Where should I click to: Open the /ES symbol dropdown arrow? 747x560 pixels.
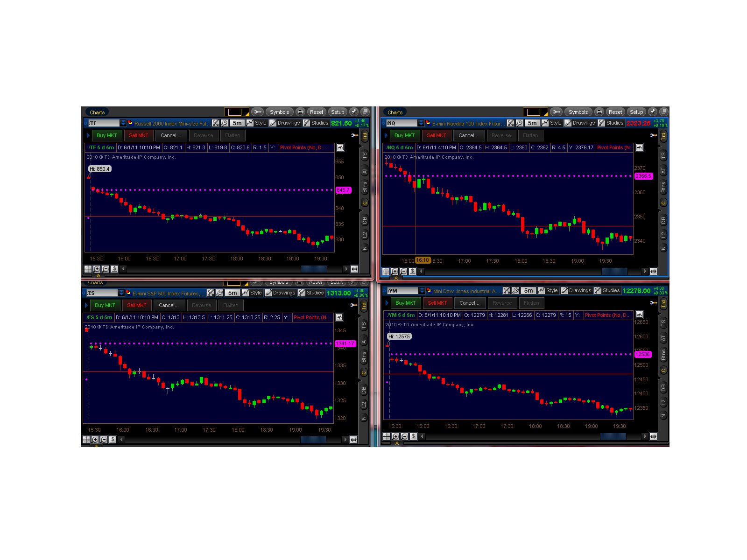coord(121,293)
